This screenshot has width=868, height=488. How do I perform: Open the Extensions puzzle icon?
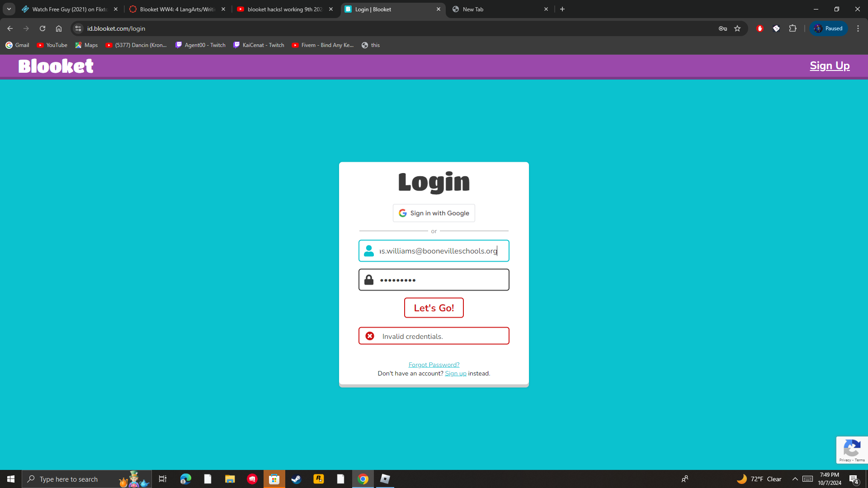[793, 28]
